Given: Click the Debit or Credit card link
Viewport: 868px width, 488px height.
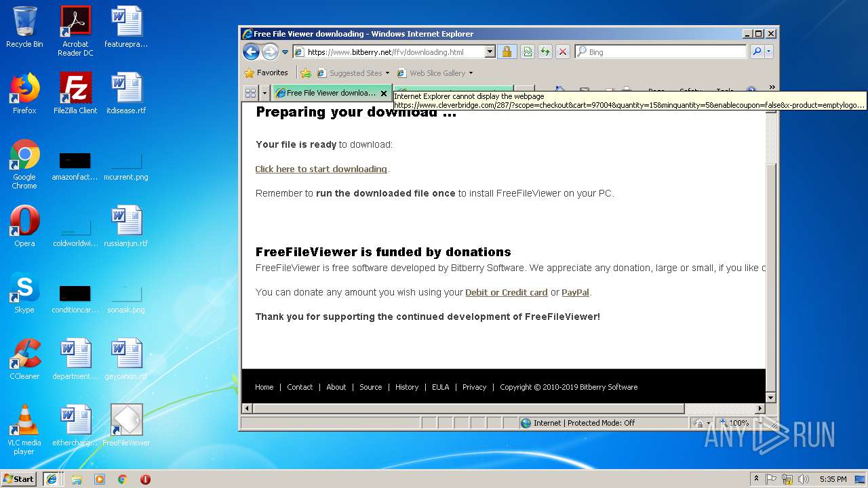Looking at the screenshot, I should [x=507, y=292].
